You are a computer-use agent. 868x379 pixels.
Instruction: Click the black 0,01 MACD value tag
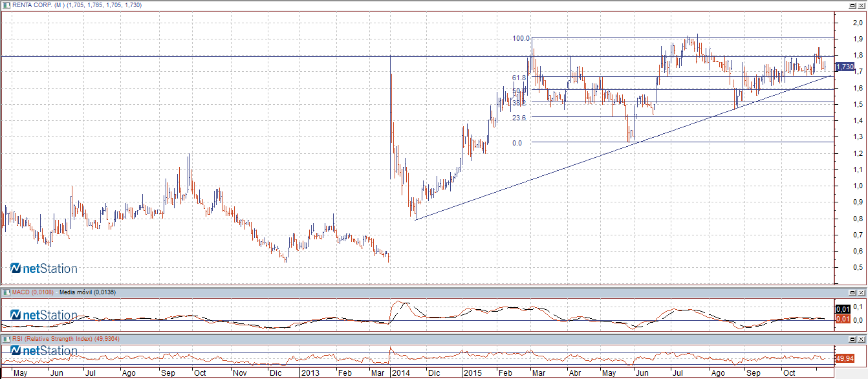[x=842, y=309]
